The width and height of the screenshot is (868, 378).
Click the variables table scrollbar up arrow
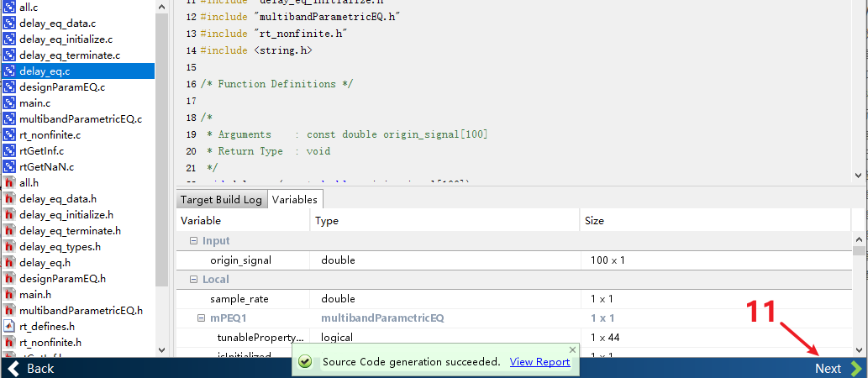pos(859,239)
